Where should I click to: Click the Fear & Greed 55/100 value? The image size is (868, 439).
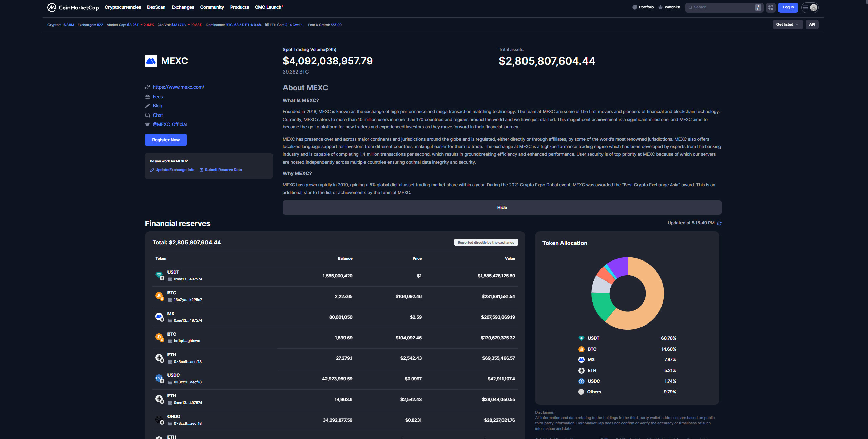(x=336, y=25)
